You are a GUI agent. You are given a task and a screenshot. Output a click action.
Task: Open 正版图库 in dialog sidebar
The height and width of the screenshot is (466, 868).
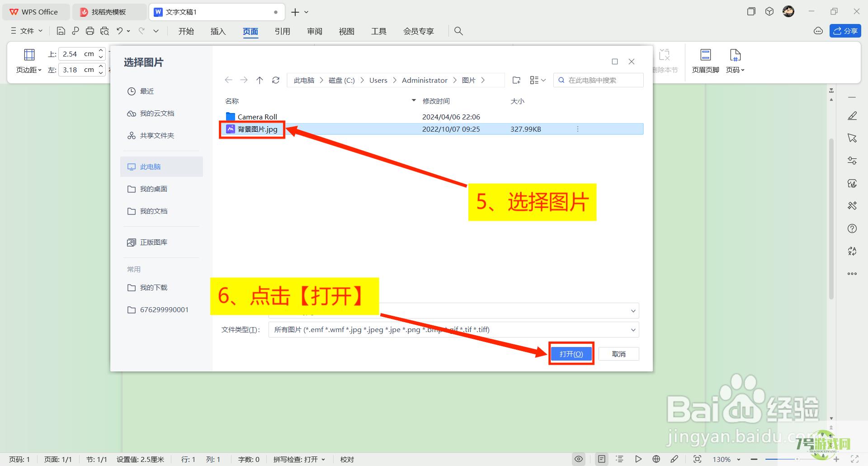[162, 243]
